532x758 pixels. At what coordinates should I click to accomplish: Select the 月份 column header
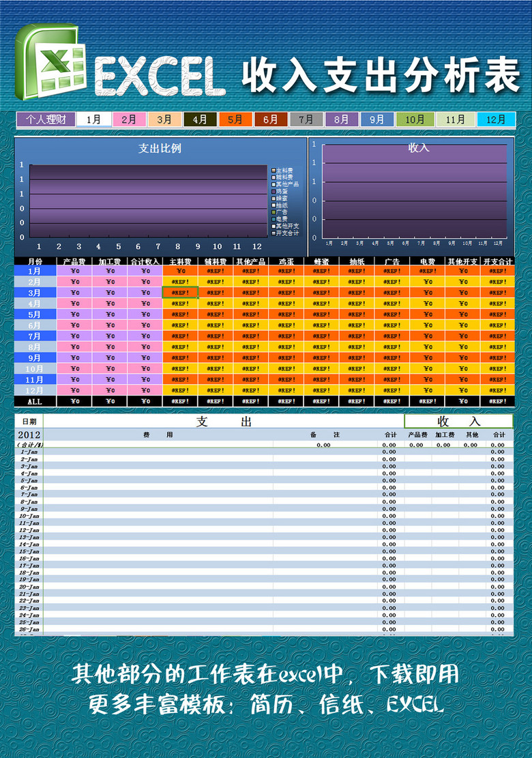[x=35, y=261]
